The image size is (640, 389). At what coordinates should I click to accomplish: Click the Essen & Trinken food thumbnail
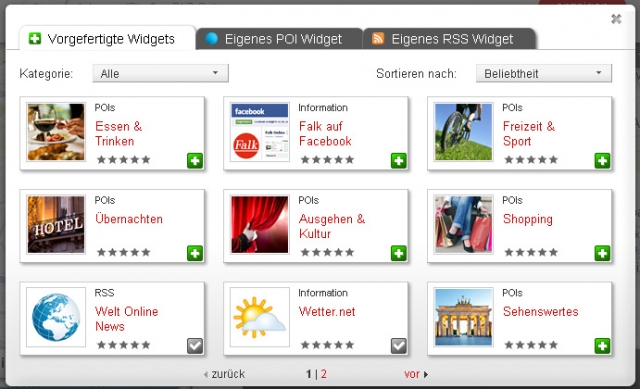point(56,132)
